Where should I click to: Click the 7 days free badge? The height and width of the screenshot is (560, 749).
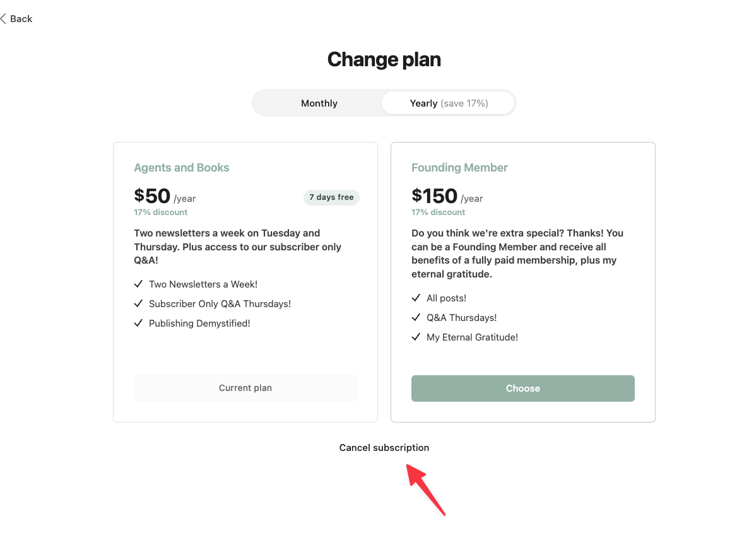[x=331, y=197]
